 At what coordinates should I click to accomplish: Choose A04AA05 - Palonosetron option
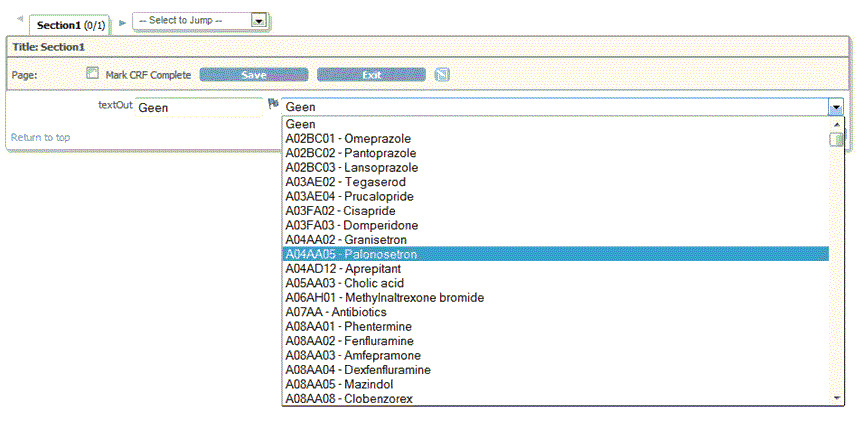(351, 254)
